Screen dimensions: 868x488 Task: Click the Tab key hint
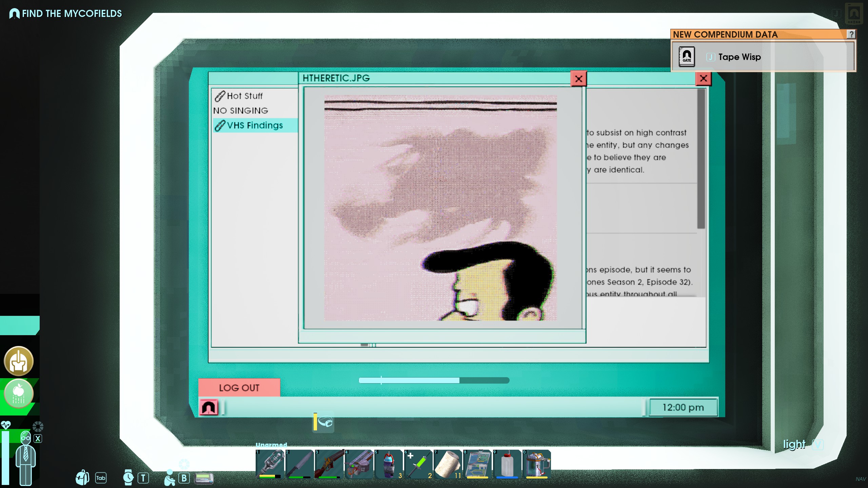101,478
